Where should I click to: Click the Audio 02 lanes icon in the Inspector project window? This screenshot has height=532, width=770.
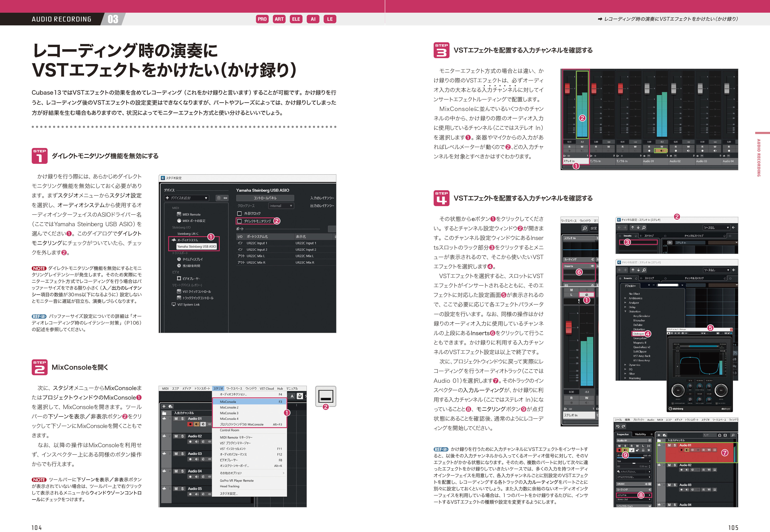point(715,470)
